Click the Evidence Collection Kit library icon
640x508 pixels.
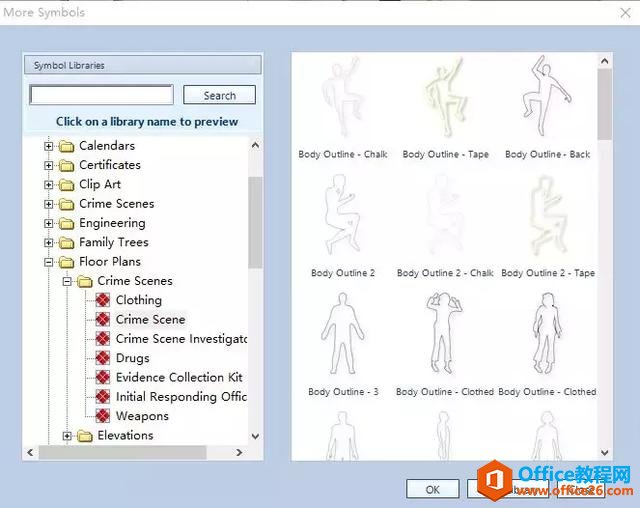[x=102, y=377]
